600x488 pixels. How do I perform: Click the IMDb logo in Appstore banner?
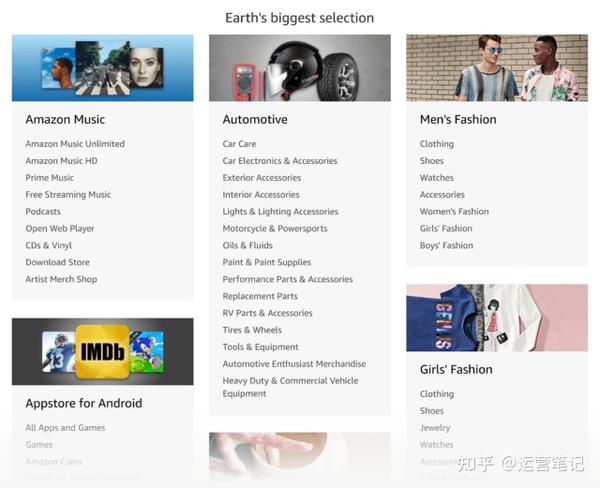tap(103, 352)
